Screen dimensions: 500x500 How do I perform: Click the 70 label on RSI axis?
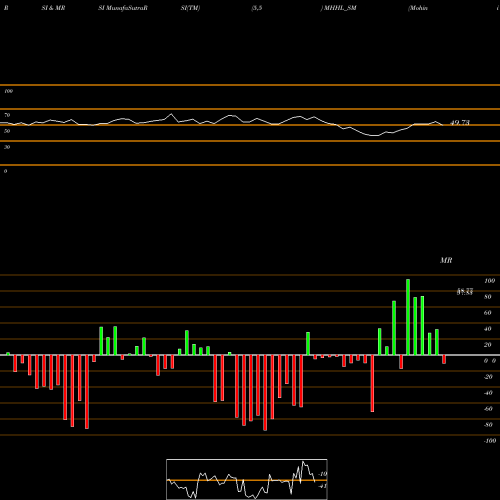[x=7, y=115]
